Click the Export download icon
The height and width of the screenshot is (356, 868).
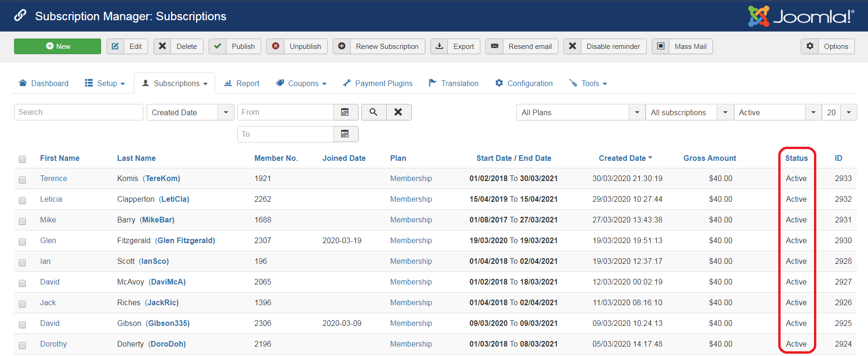(439, 46)
